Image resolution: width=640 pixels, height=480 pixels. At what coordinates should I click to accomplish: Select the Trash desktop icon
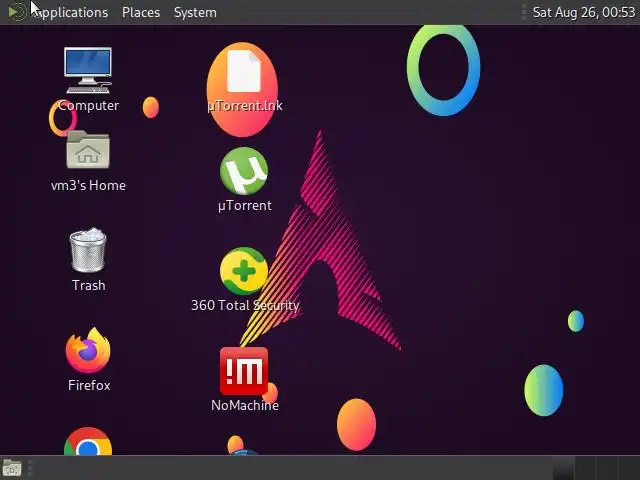click(88, 250)
